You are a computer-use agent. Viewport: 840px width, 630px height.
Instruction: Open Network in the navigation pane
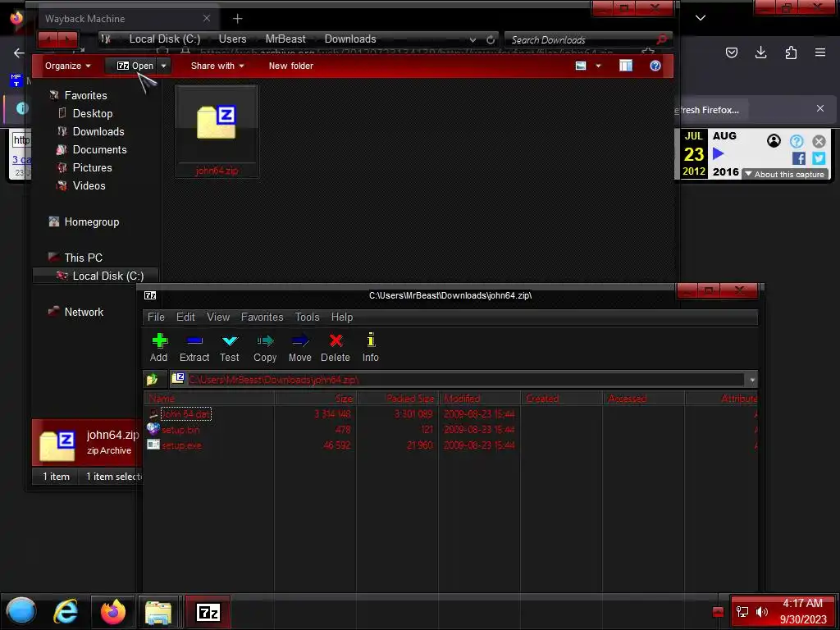click(x=84, y=312)
